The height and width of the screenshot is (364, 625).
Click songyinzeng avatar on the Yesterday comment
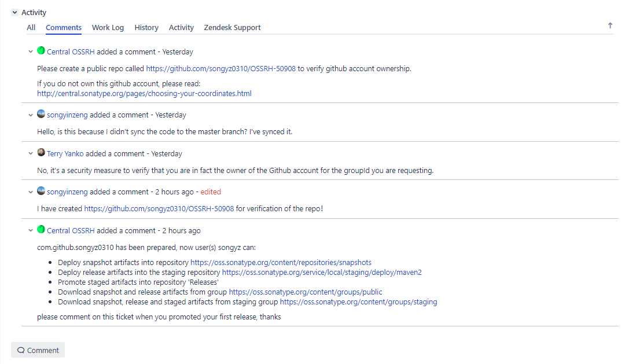click(41, 113)
